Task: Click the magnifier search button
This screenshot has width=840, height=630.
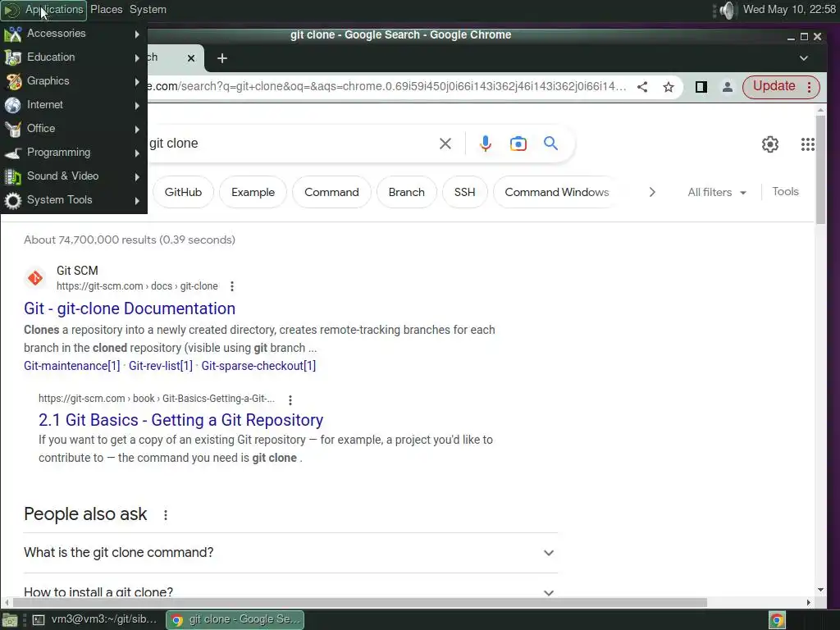Action: click(550, 144)
